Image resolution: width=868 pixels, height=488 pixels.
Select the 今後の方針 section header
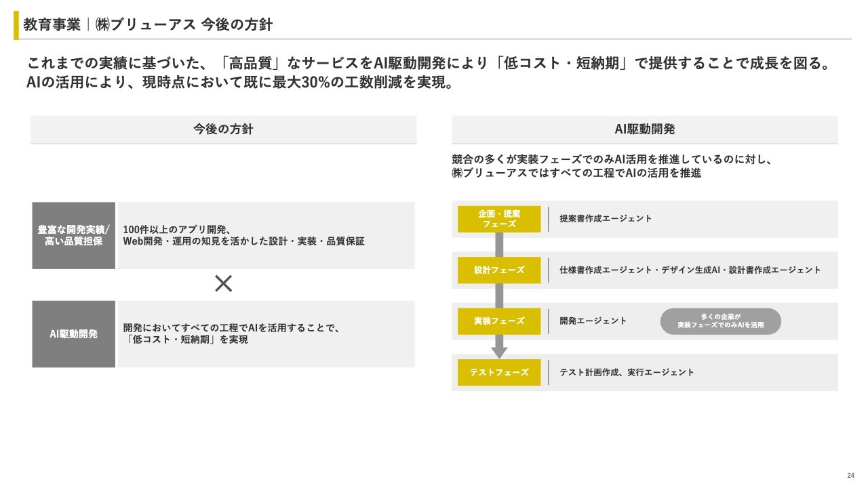(223, 129)
